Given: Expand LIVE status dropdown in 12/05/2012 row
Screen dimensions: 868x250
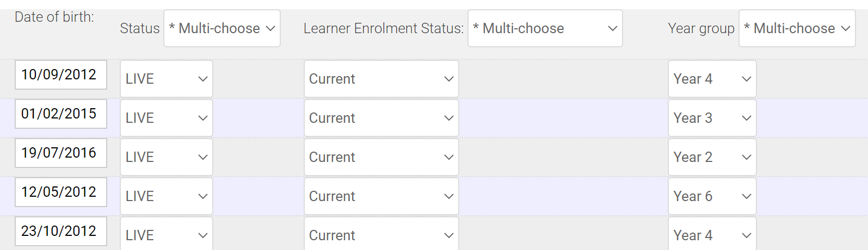Looking at the screenshot, I should [166, 196].
